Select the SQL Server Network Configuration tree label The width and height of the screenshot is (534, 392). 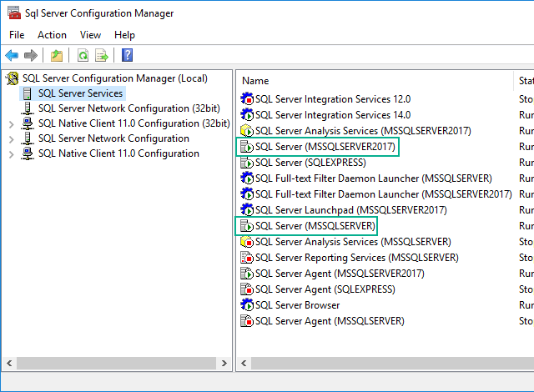pyautogui.click(x=113, y=138)
